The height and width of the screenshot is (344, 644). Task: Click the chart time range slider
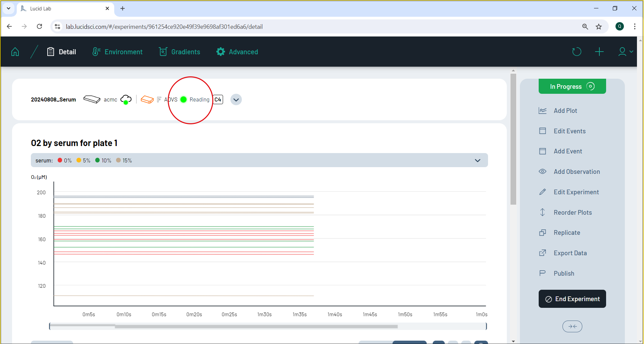click(x=256, y=326)
